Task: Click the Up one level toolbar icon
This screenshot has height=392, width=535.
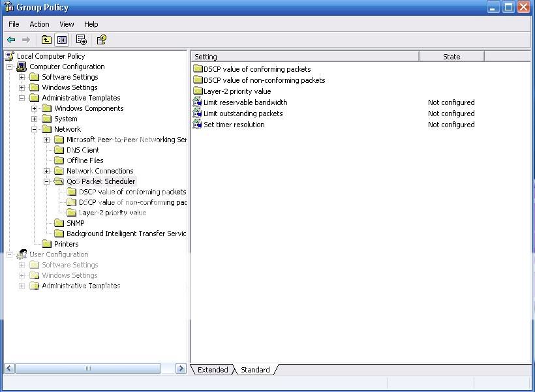Action: point(46,40)
